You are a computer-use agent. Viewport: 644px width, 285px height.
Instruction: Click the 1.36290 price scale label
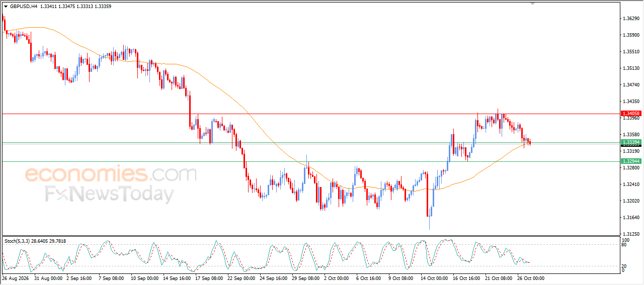(630, 19)
